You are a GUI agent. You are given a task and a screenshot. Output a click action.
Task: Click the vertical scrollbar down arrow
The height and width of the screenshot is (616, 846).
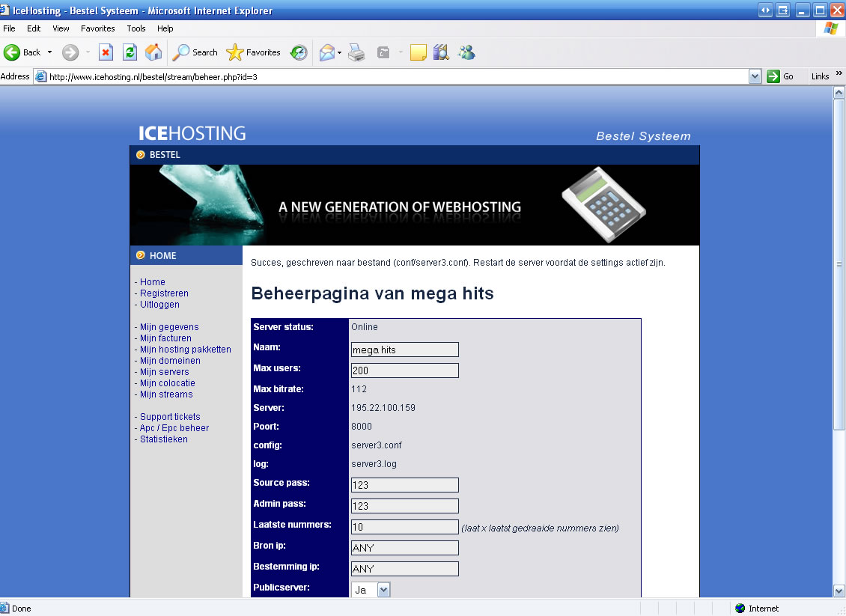tap(839, 591)
